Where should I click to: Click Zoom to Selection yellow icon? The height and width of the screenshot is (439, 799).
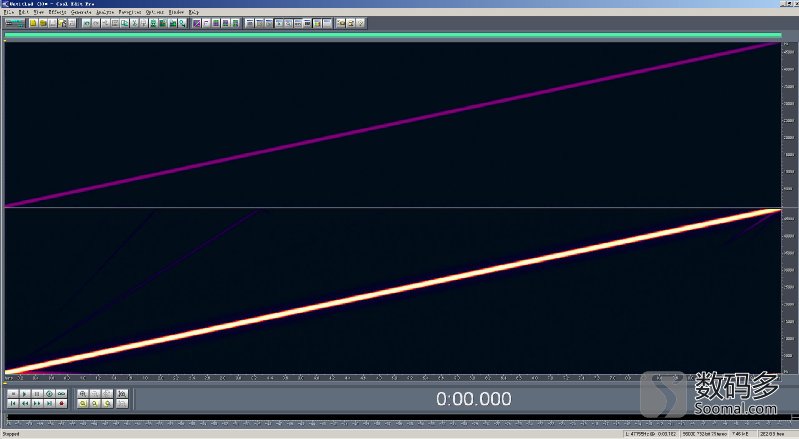[83, 403]
